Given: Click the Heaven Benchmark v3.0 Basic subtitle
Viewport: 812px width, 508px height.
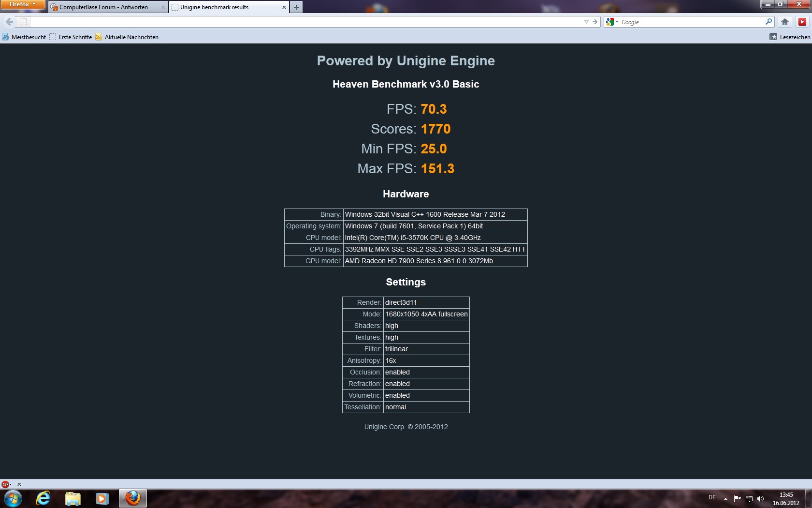Looking at the screenshot, I should 406,84.
